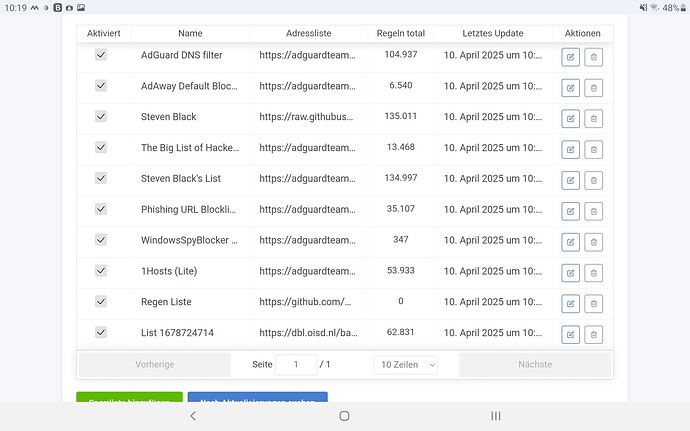Sort table by Aktiviert column
Screen dimensions: 690x431
point(103,33)
